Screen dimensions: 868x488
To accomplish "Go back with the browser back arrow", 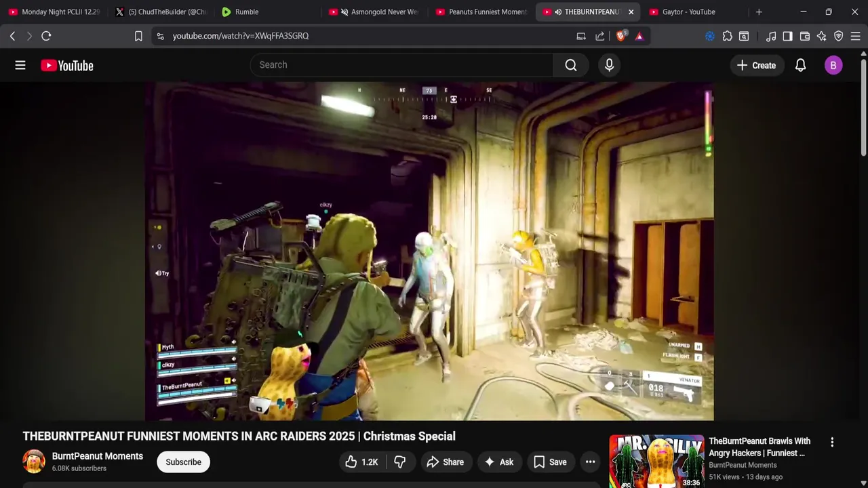I will tap(12, 36).
